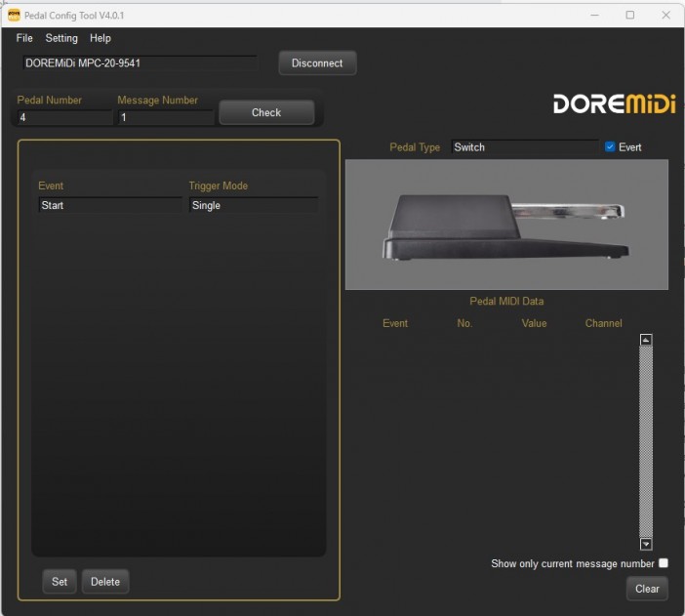Click the Channel column header
Screen dimensions: 685x616
(603, 323)
